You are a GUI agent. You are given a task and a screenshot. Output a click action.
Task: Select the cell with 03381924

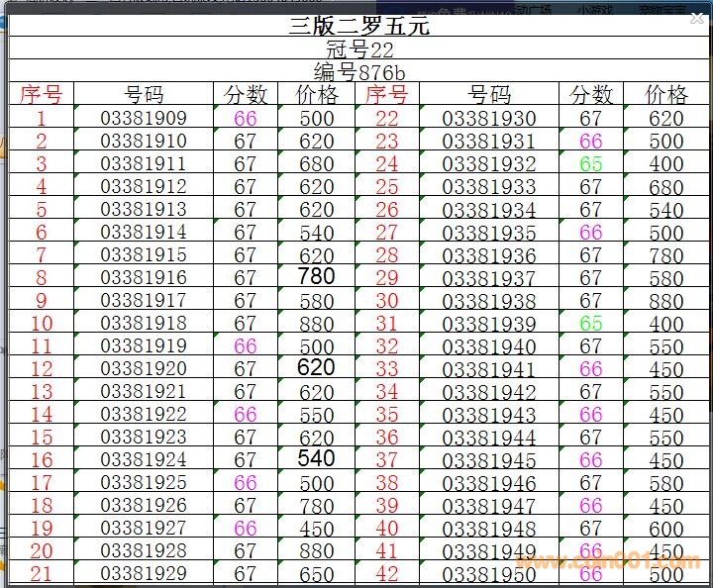144,460
